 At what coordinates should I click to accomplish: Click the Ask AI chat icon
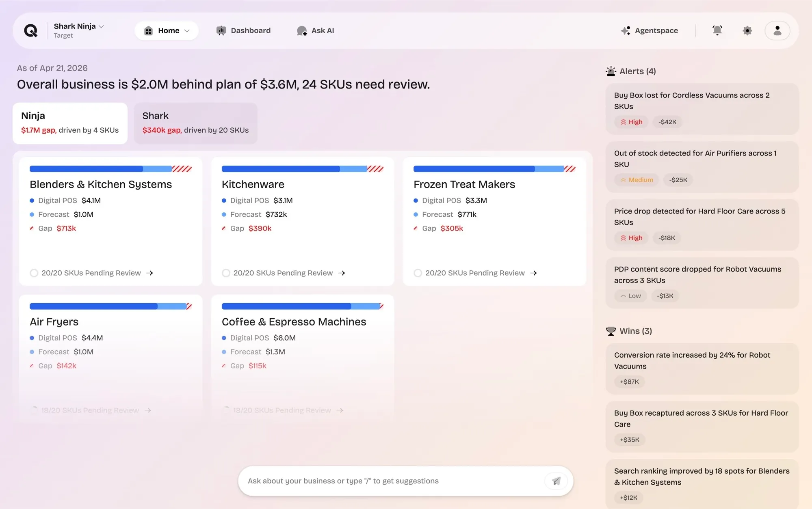click(x=302, y=31)
